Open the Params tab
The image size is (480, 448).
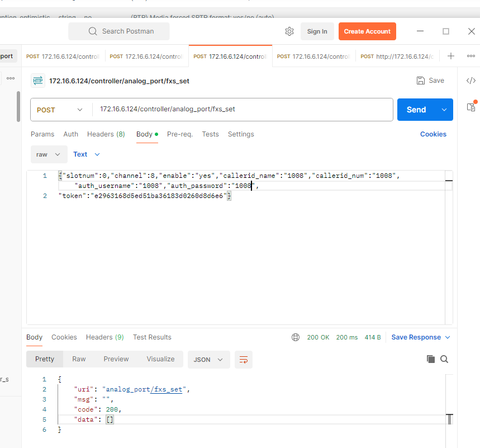click(42, 134)
